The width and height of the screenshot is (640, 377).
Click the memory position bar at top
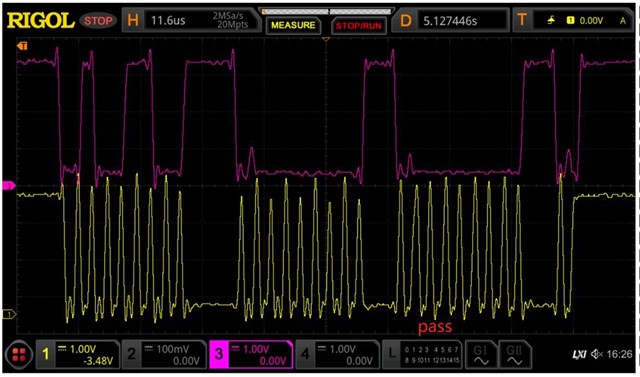(327, 11)
